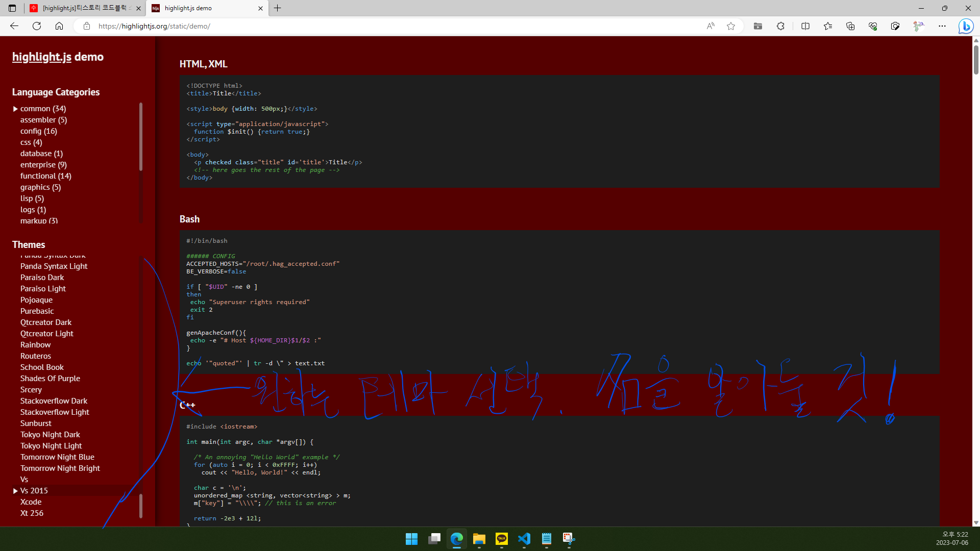This screenshot has height=551, width=980.
Task: Apply the Paraiso Light theme
Action: tap(43, 289)
